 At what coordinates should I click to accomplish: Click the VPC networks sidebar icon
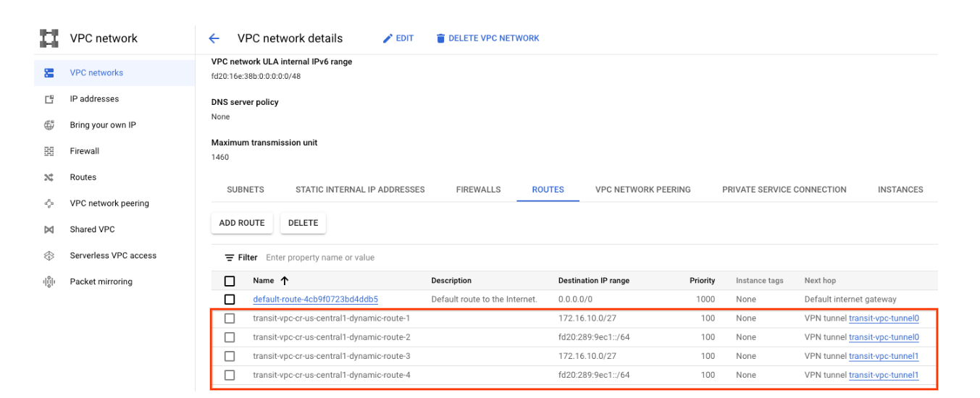tap(49, 73)
